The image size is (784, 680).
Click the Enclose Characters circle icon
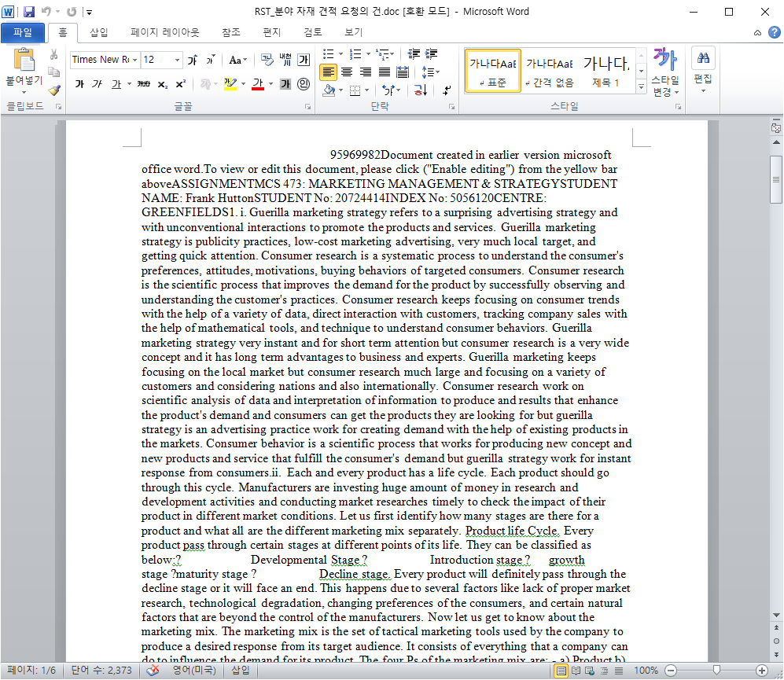304,84
